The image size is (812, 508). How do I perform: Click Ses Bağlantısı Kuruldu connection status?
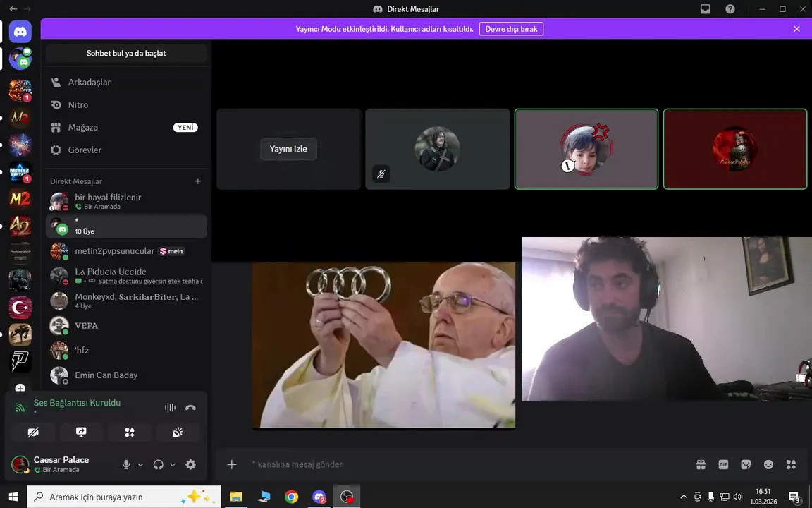tap(77, 403)
